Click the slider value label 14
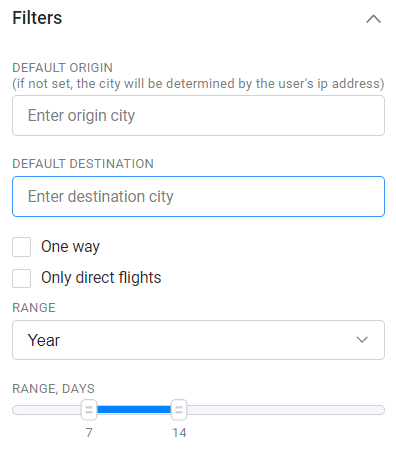Screen dimensions: 396x450 tap(179, 433)
